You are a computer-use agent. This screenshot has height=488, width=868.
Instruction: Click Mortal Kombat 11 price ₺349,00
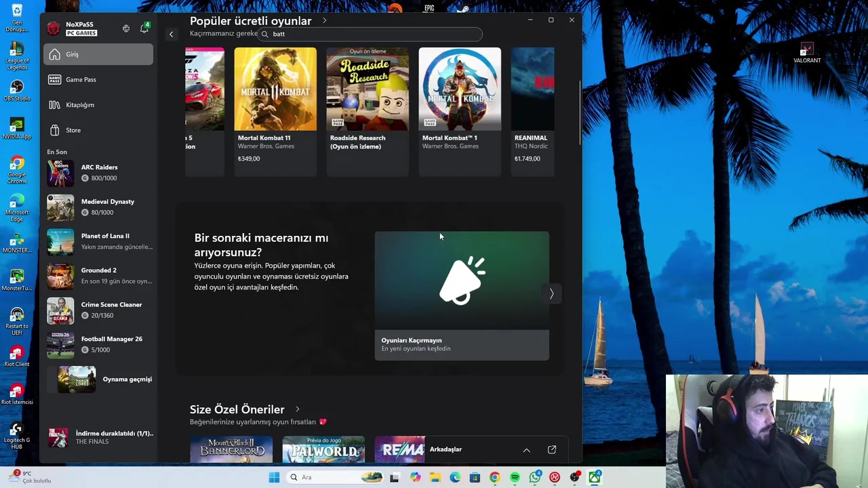(x=249, y=159)
